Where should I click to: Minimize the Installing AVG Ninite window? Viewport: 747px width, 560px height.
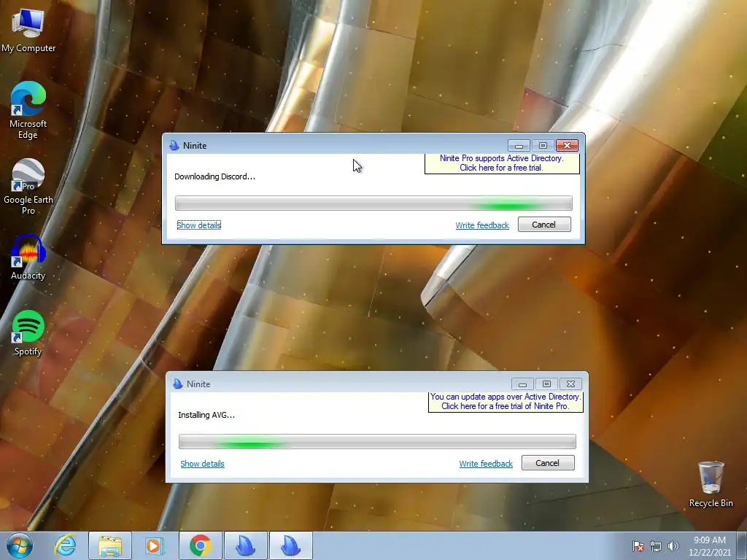point(522,384)
